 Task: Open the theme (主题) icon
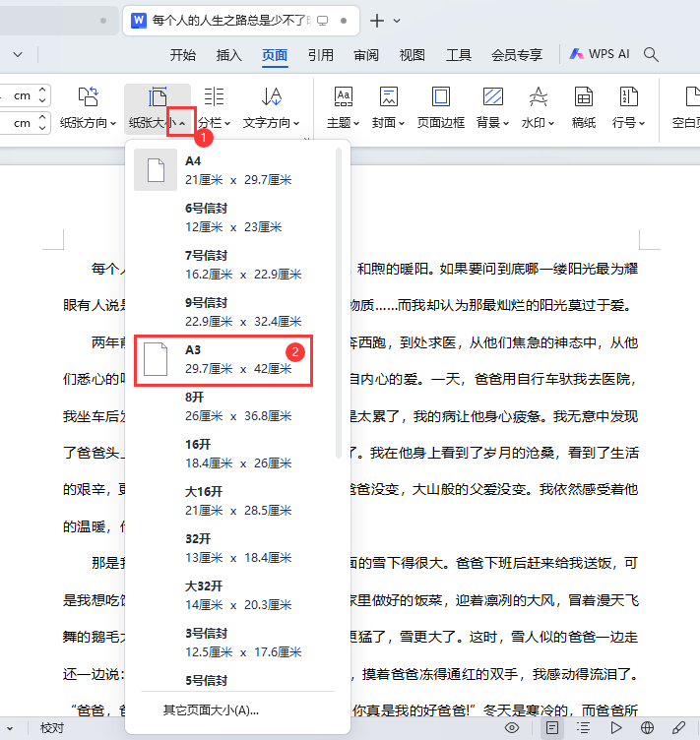pyautogui.click(x=344, y=96)
